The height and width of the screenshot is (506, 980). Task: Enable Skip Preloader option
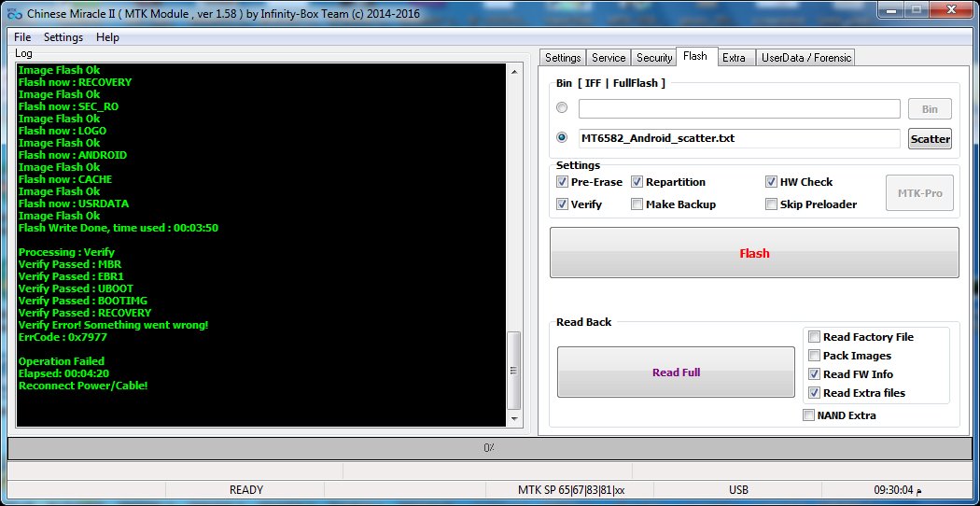tap(771, 204)
